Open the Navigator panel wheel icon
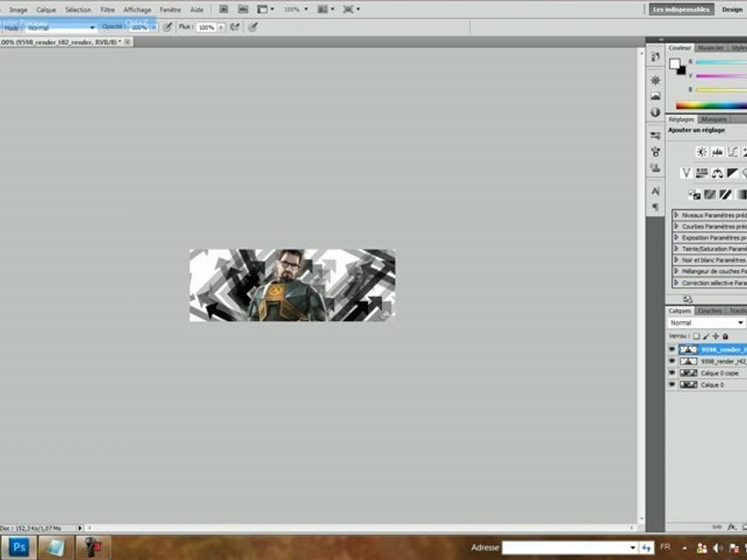The height and width of the screenshot is (560, 747). 655,80
